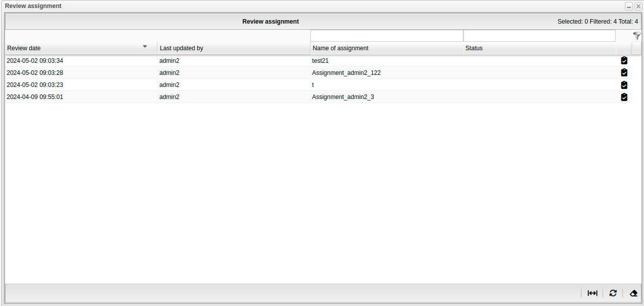Select the Assignment_admin2_3 row

click(x=343, y=97)
